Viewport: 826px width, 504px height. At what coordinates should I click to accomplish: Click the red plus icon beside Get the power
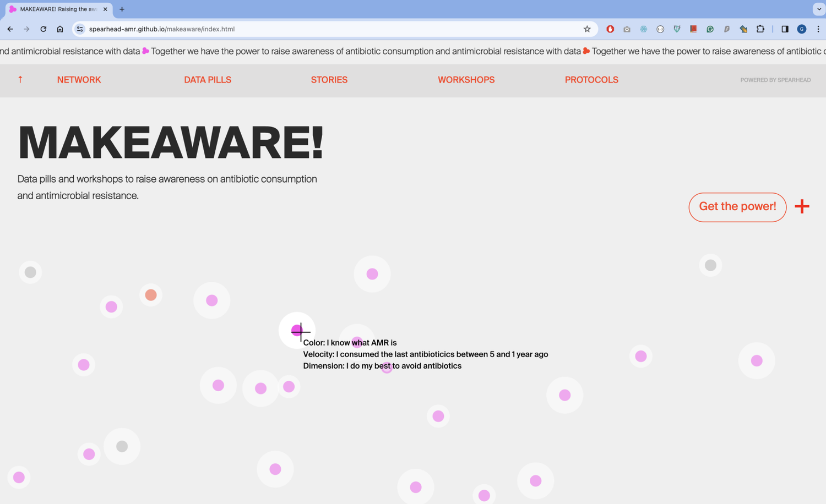[x=802, y=206]
